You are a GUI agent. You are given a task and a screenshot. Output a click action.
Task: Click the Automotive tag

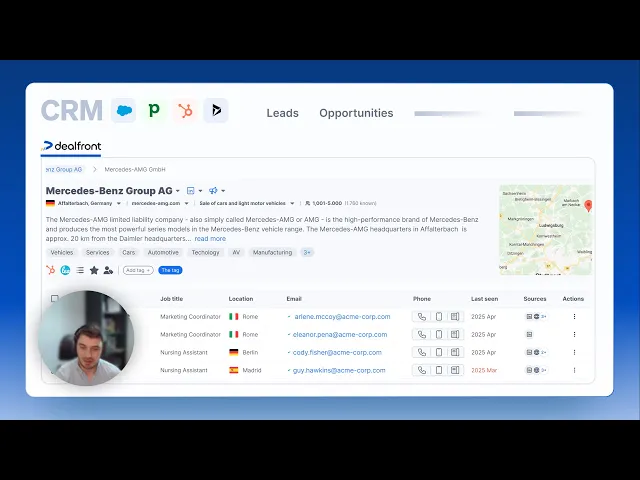click(163, 253)
